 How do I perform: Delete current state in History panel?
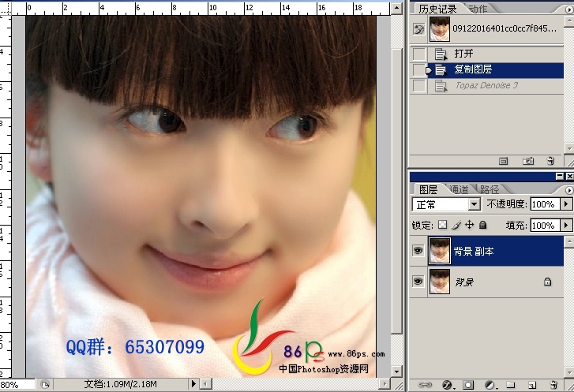point(550,161)
